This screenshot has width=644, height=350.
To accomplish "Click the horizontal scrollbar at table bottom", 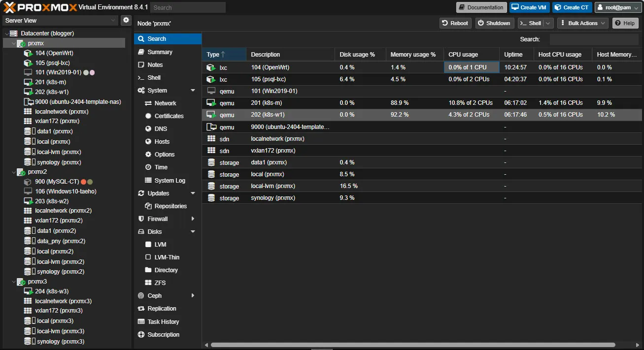I will 413,345.
